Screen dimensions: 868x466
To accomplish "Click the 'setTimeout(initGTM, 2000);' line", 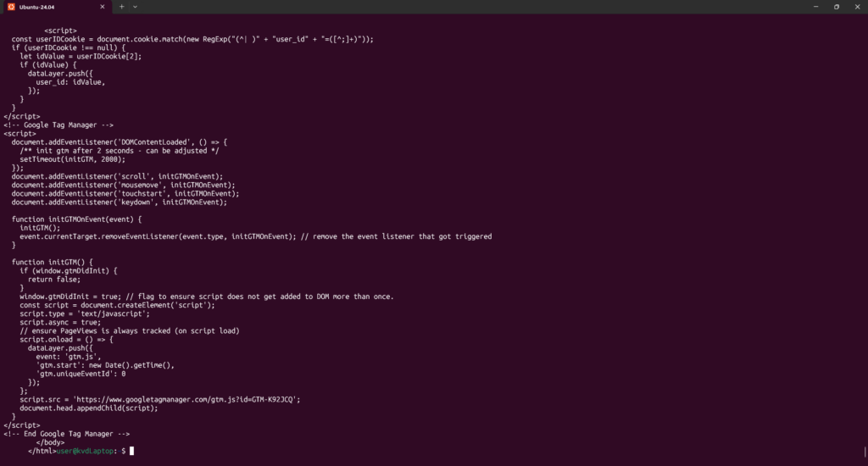I will (72, 158).
